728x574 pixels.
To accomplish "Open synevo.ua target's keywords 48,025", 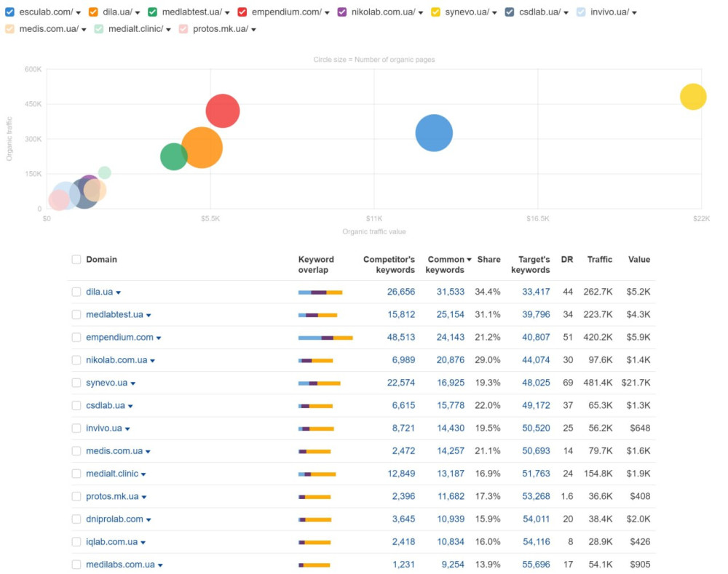I will (x=536, y=383).
